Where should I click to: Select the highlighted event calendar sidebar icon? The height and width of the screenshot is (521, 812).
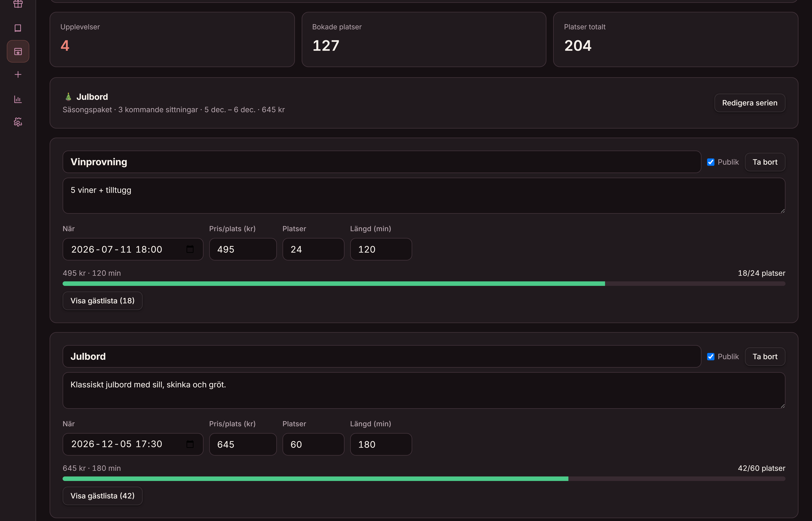click(x=18, y=51)
